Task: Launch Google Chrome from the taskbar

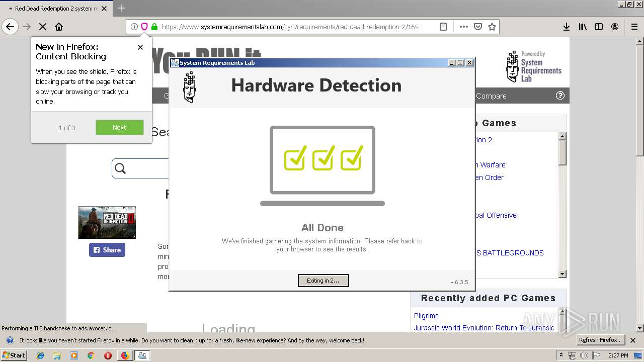Action: coord(91,355)
